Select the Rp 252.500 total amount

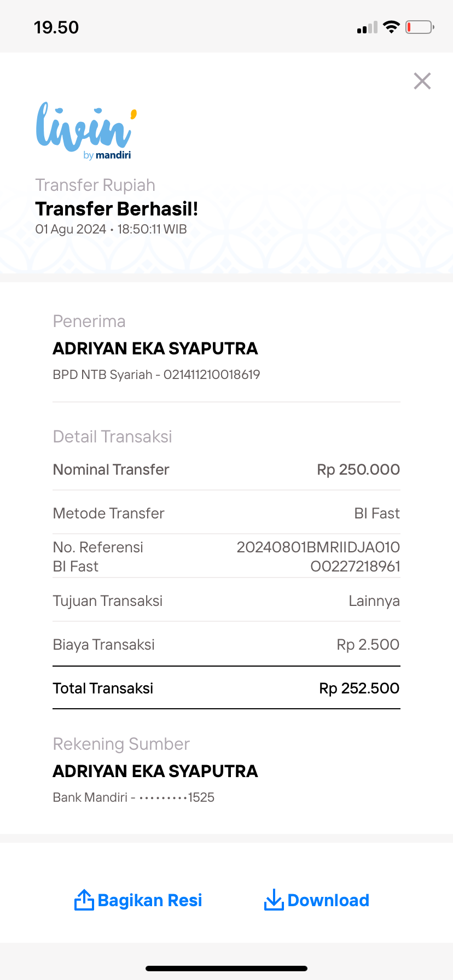[x=359, y=688]
